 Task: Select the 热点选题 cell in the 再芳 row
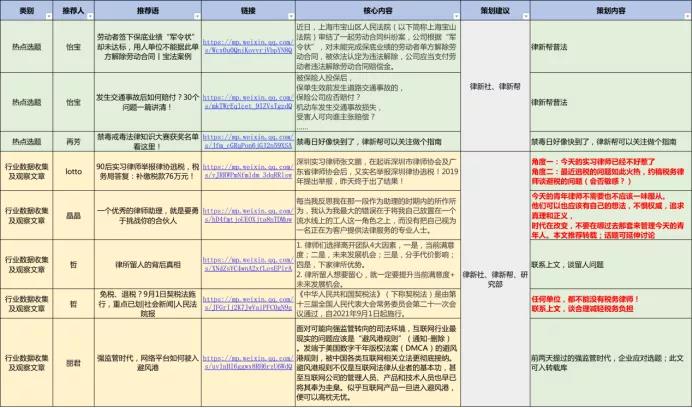[26, 142]
